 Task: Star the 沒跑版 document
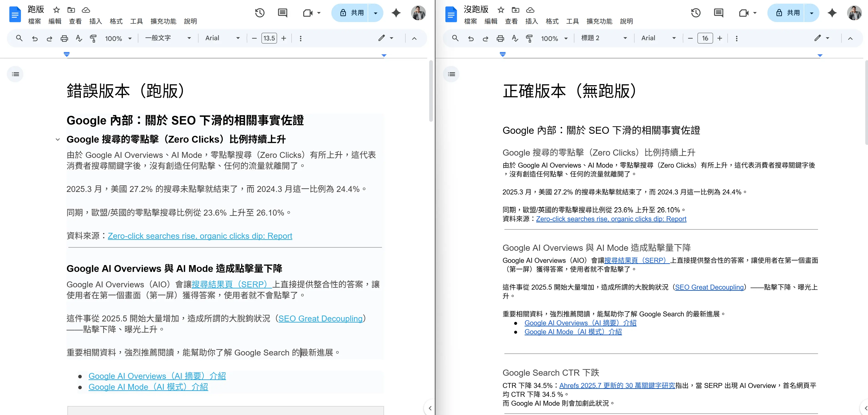click(x=501, y=10)
